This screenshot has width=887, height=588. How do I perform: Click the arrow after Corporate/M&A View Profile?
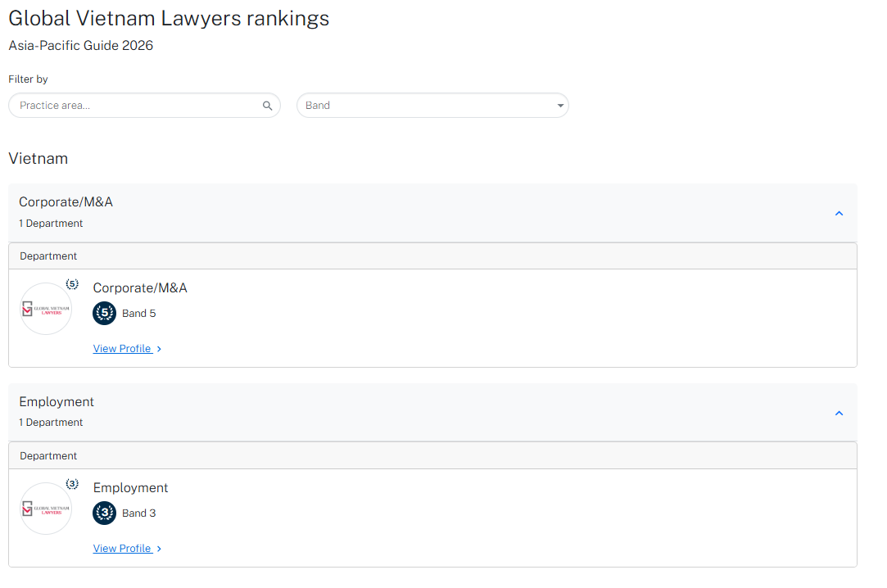pyautogui.click(x=159, y=349)
